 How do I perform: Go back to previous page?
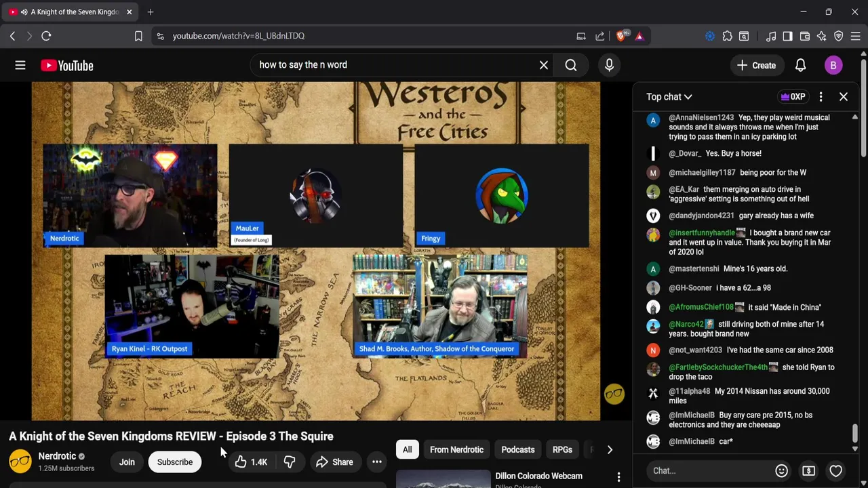pyautogui.click(x=12, y=36)
